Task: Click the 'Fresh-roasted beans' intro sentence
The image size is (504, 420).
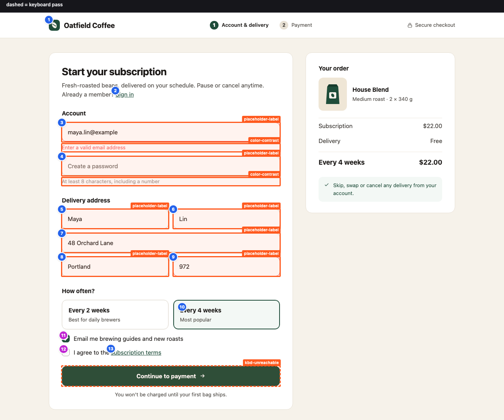Action: pyautogui.click(x=163, y=85)
